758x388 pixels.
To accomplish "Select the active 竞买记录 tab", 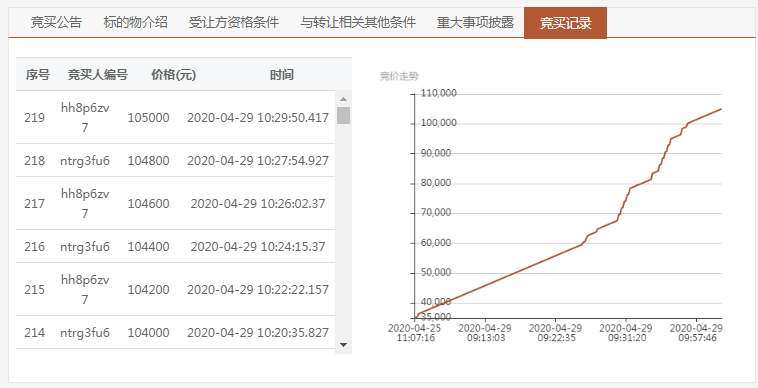I will pos(565,23).
